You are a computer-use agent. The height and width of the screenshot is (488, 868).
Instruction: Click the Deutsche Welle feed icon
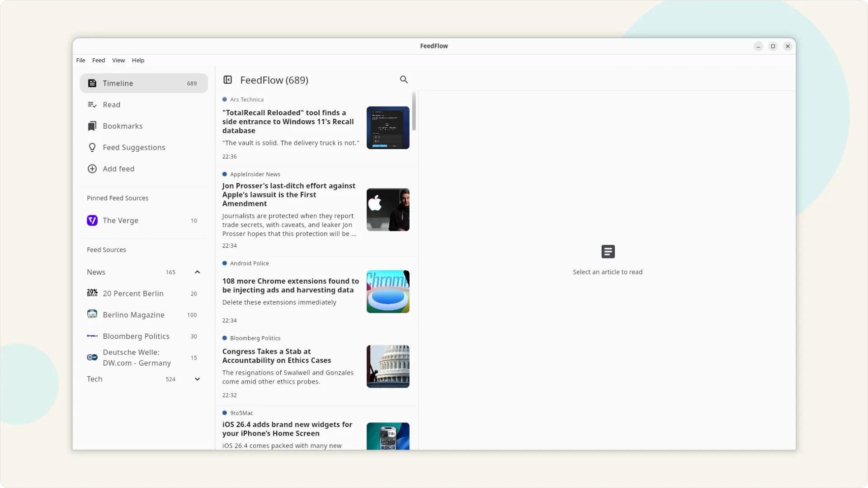point(92,357)
